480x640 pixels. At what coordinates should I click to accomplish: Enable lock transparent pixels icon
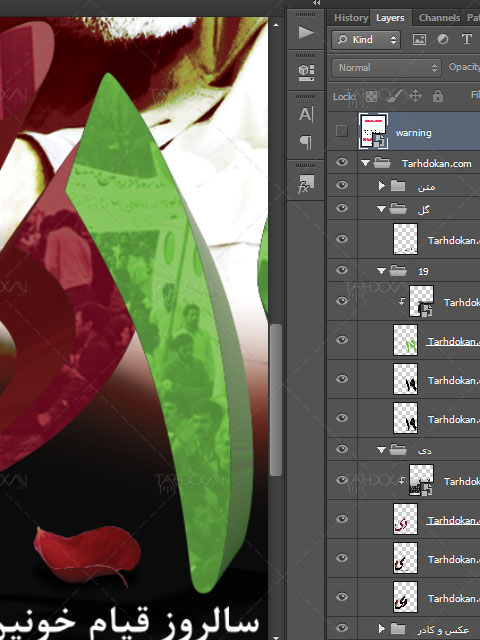pos(371,96)
